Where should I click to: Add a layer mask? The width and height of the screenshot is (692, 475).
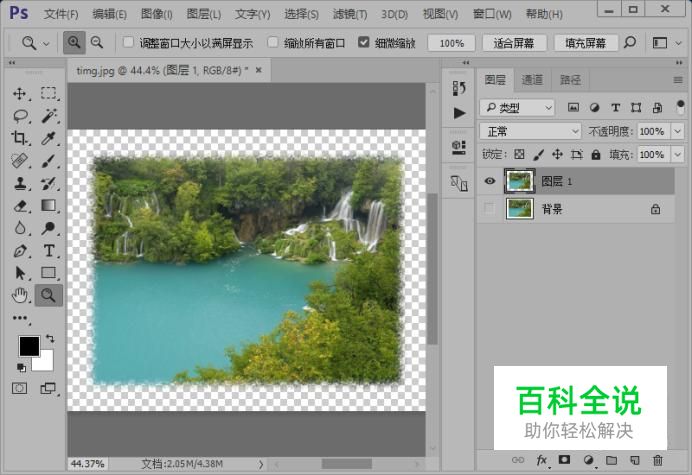click(564, 460)
